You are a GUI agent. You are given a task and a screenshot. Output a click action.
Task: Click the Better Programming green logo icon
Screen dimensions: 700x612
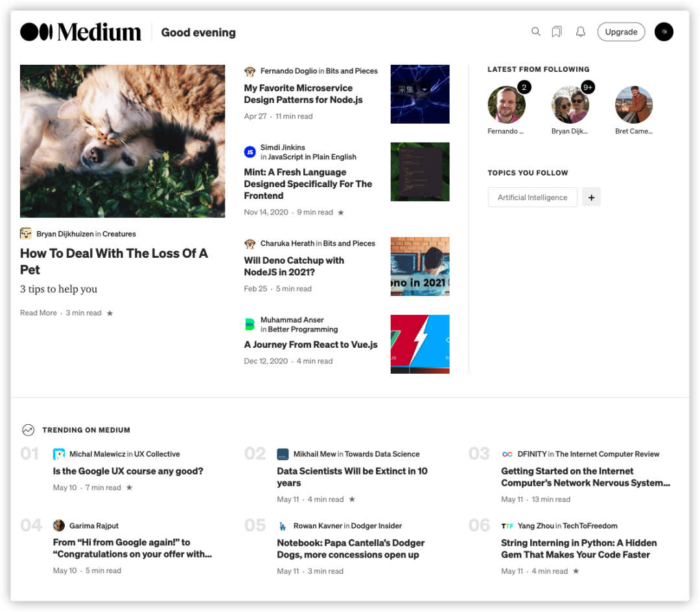click(250, 324)
